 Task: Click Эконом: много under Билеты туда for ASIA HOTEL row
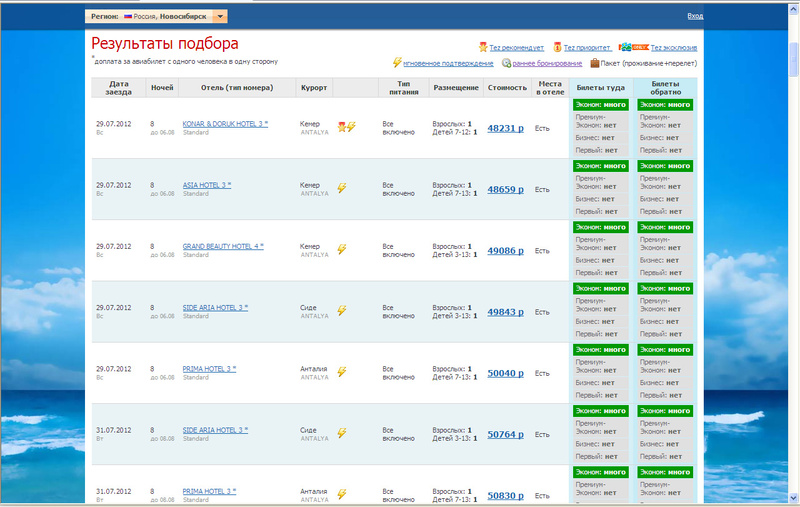[x=601, y=166]
